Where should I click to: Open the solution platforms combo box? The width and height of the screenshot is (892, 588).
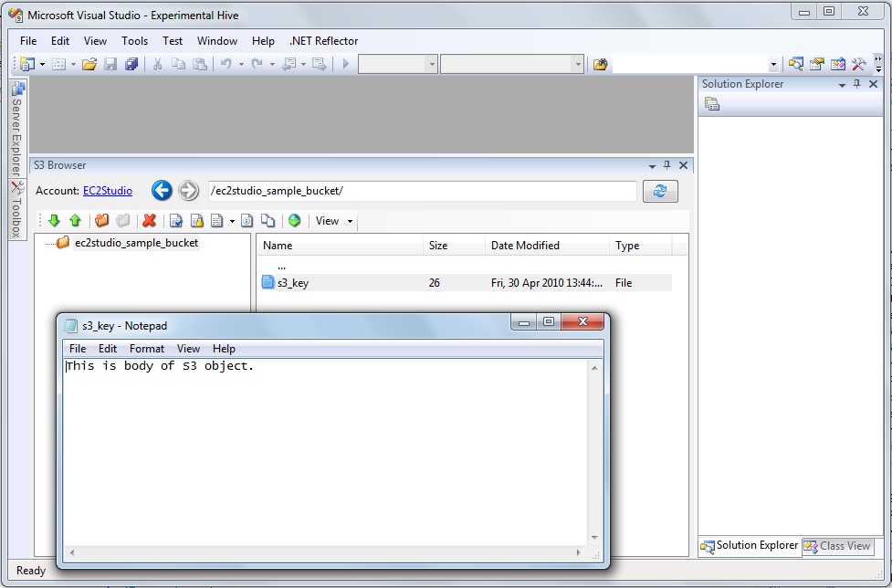coord(512,64)
